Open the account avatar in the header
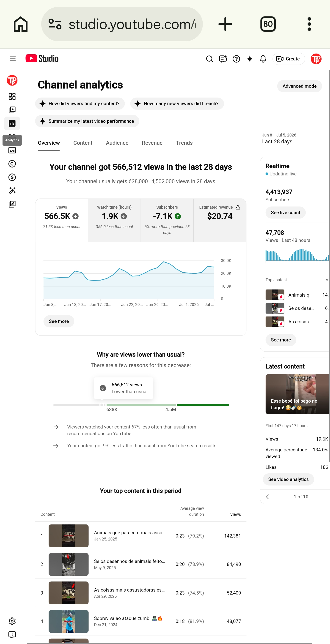 (x=316, y=59)
